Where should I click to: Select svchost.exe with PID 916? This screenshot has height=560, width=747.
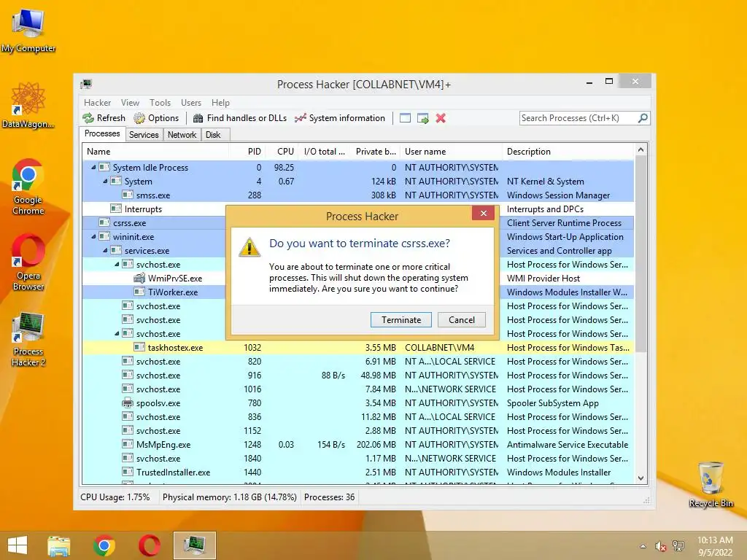click(357, 376)
